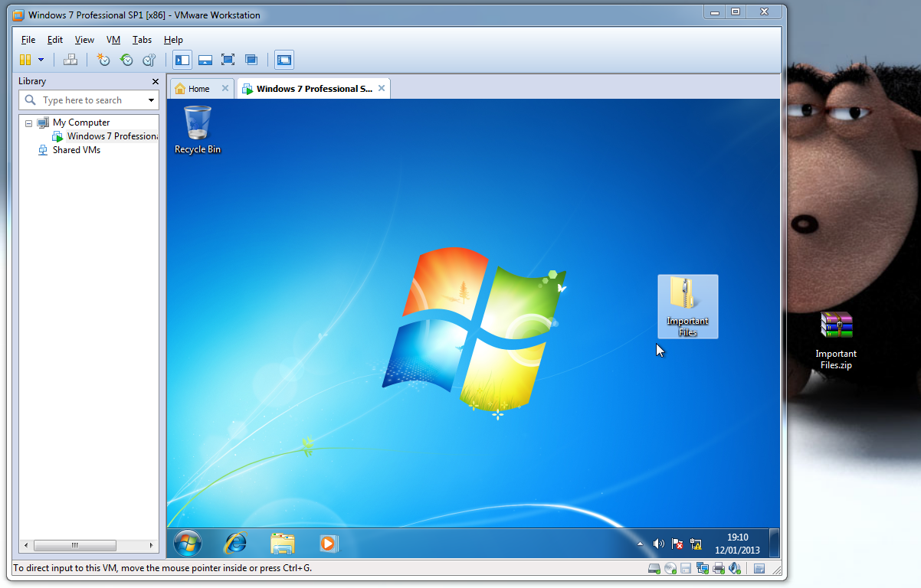Revert VM to previous snapshot

[x=126, y=60]
